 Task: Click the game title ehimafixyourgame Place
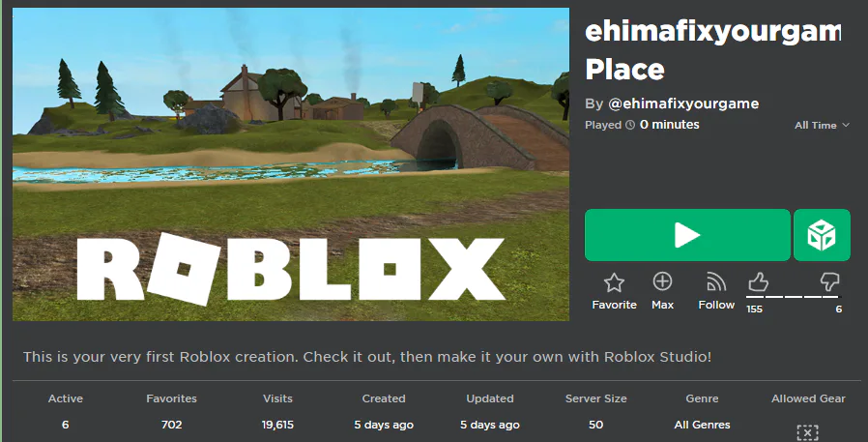pos(712,50)
